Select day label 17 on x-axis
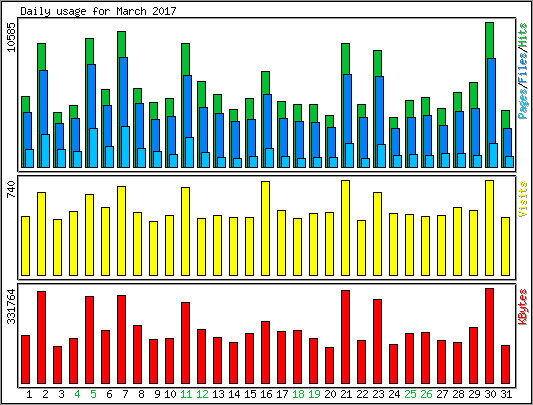533x405 pixels. tap(282, 394)
